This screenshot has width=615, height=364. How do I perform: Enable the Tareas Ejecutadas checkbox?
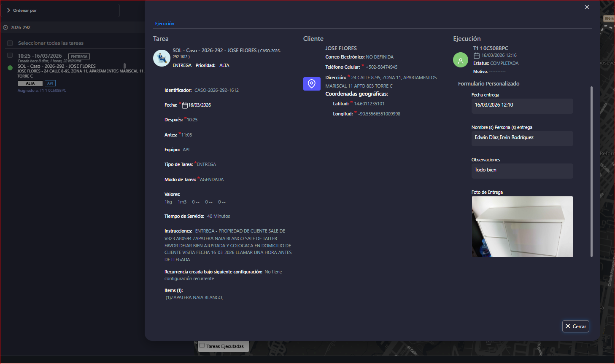pyautogui.click(x=202, y=346)
